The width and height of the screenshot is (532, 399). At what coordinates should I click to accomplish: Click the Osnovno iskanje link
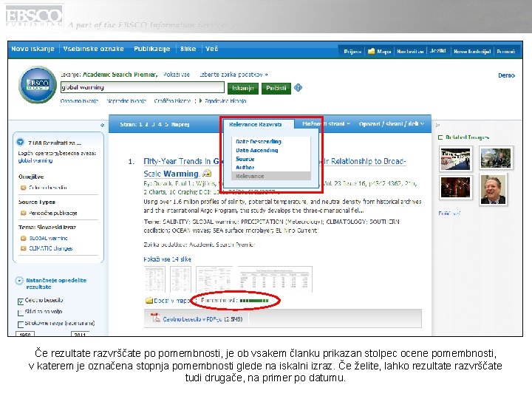click(x=79, y=100)
